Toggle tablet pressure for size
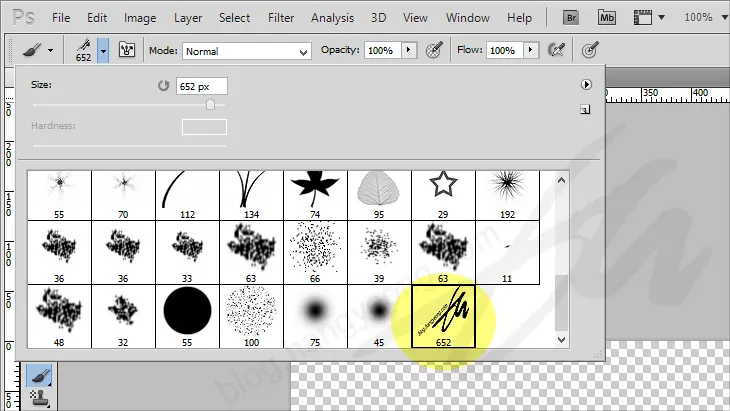The image size is (730, 411). pos(590,50)
